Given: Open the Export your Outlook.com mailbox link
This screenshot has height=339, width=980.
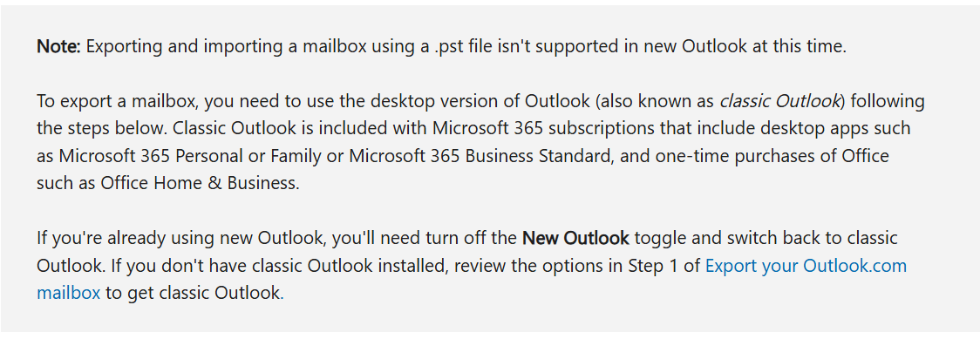Looking at the screenshot, I should (806, 266).
